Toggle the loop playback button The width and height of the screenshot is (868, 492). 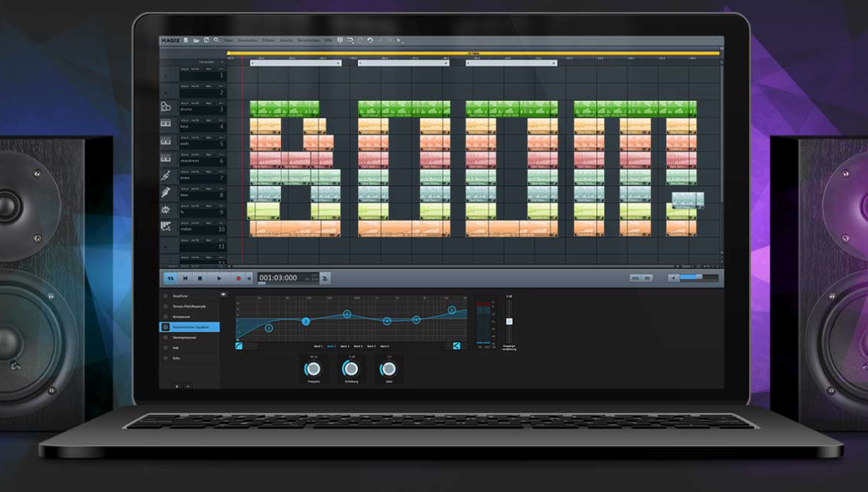pos(171,278)
